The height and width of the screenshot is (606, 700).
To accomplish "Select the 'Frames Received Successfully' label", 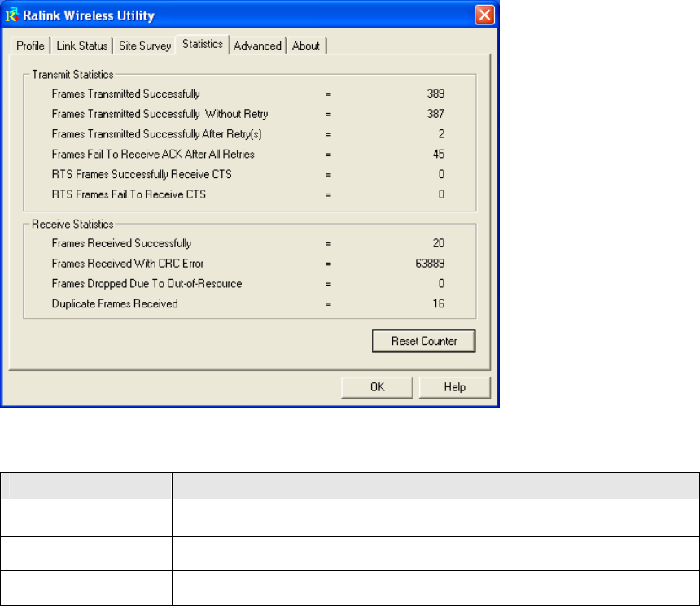I will pos(121,244).
